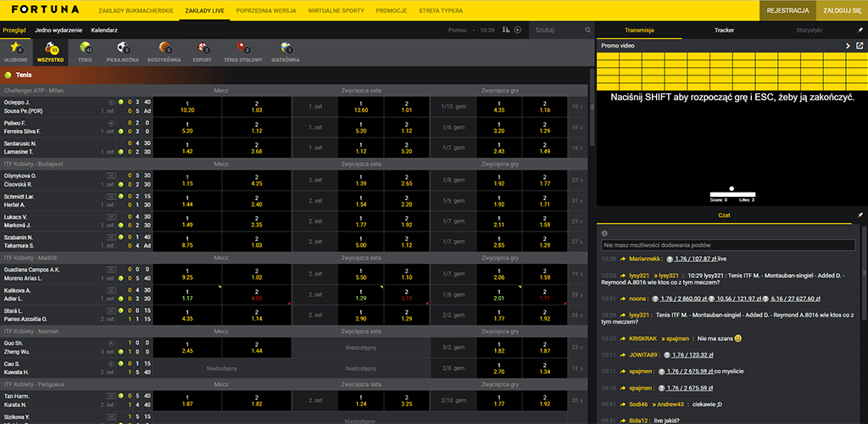Click the search magnifier icon
The image size is (868, 424).
(587, 31)
